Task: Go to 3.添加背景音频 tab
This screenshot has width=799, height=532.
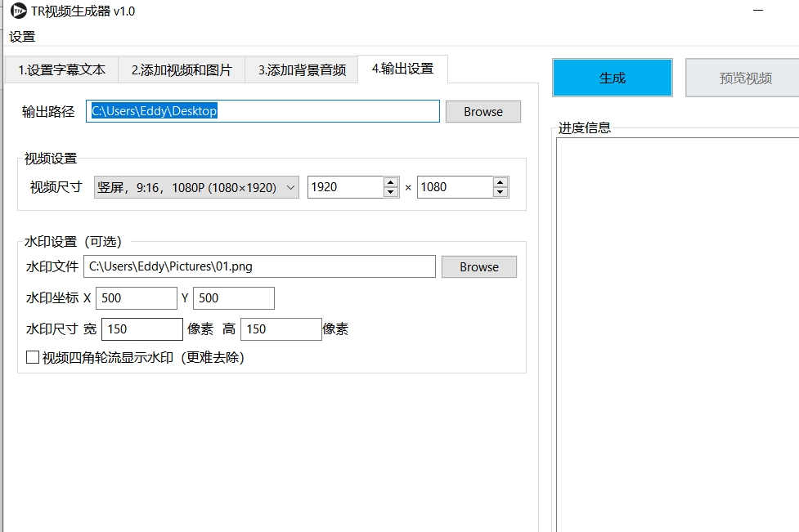Action: click(302, 70)
